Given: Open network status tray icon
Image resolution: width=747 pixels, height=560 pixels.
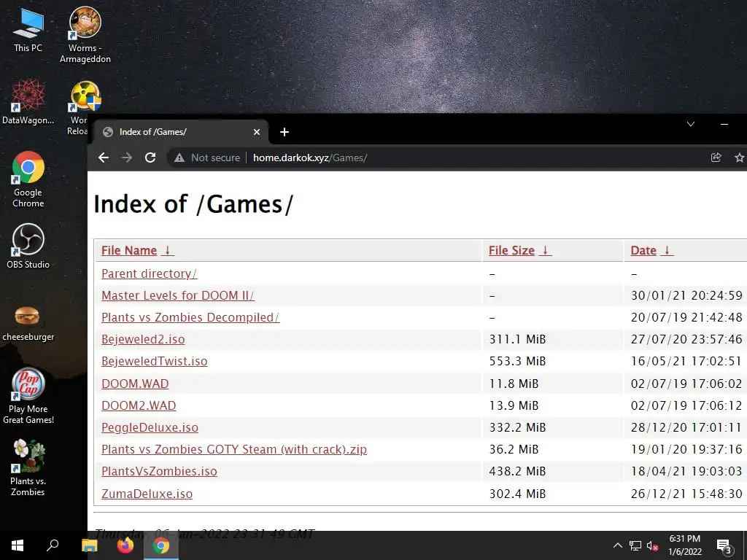Looking at the screenshot, I should [635, 545].
